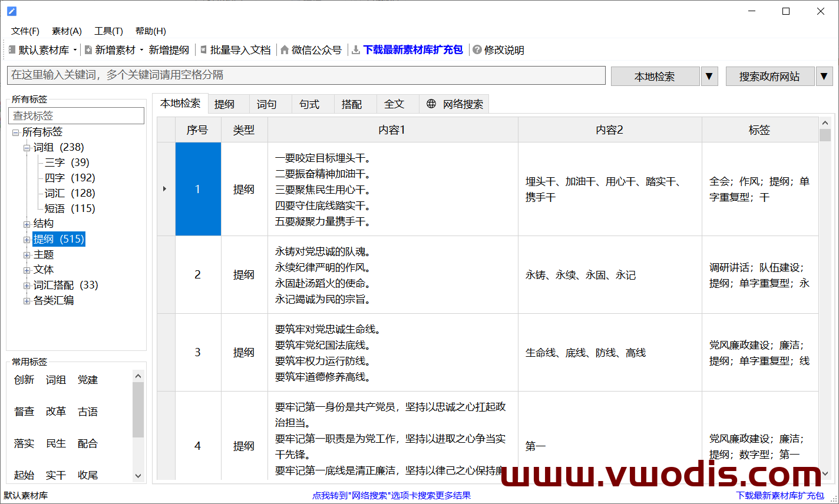Open the 工具(T) menu
This screenshot has width=839, height=504.
(108, 31)
